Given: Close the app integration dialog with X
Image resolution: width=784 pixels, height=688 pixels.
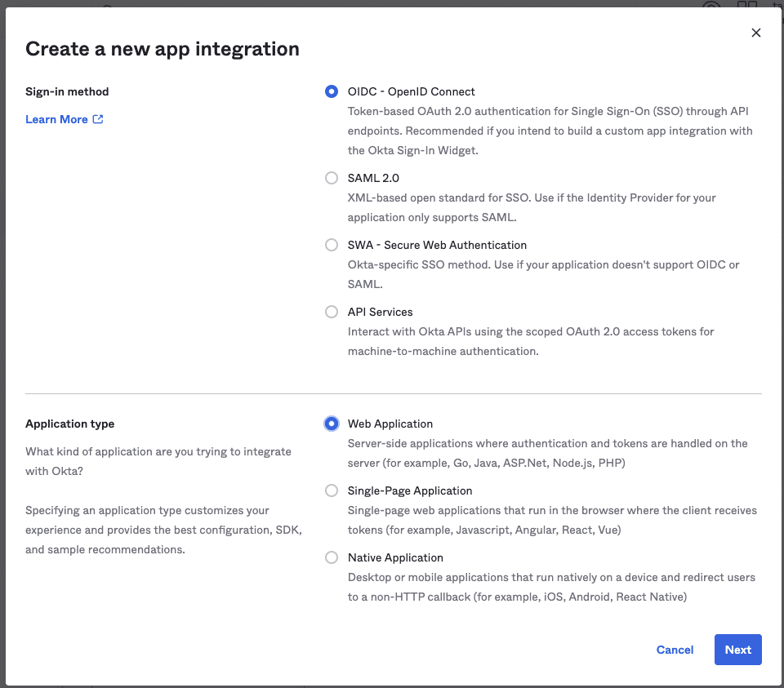Looking at the screenshot, I should 755,33.
